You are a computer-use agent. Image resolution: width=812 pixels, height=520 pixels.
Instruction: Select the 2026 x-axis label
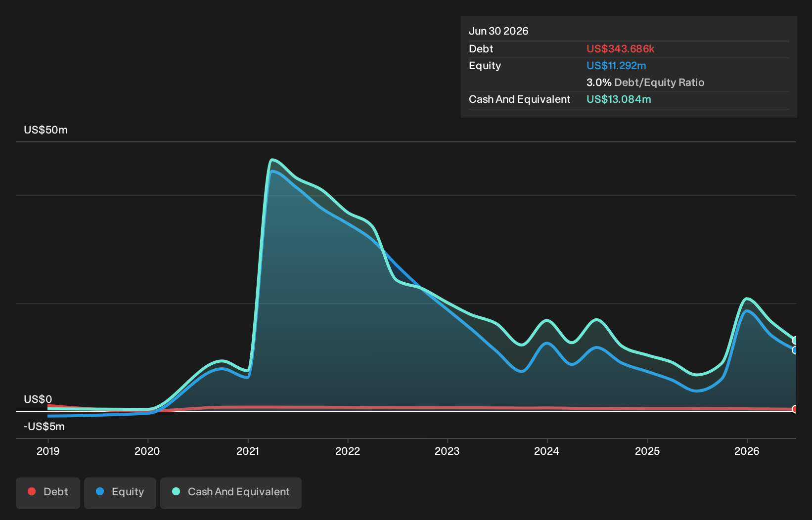747,451
